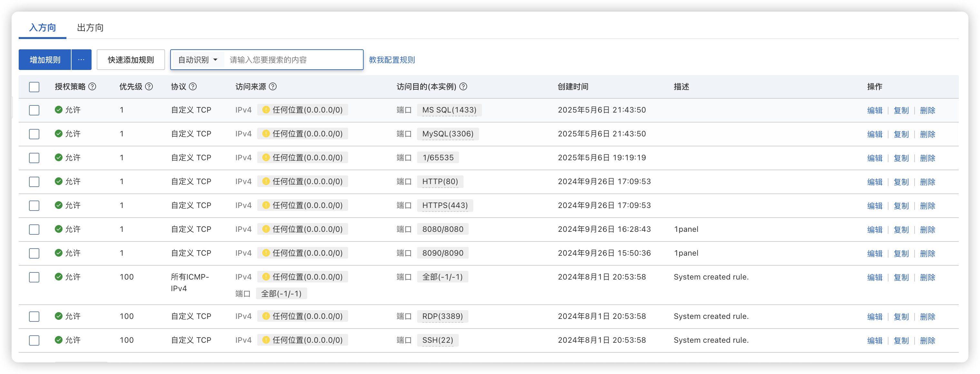Switch to the 出方向 tab
Viewport: 980px width, 374px height.
(x=90, y=28)
